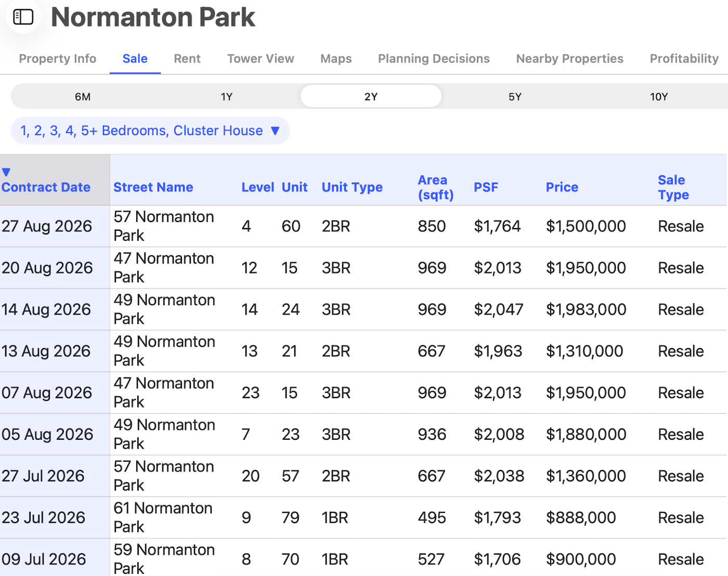Click the 61 Normanton Park street cell

click(163, 517)
